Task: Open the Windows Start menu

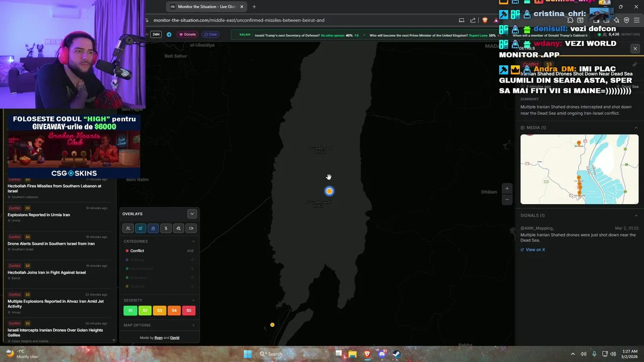Action: coord(248,354)
